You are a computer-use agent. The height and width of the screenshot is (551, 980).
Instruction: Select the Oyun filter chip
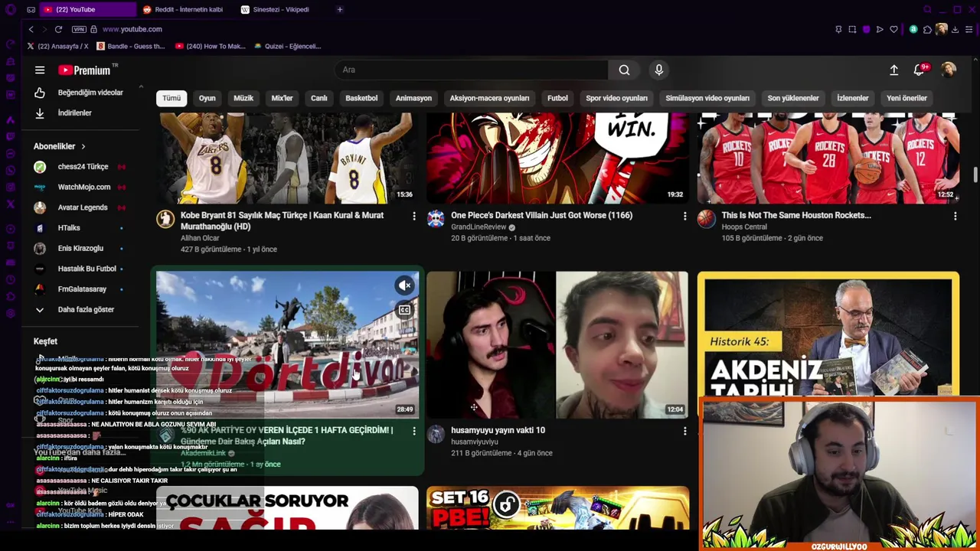(207, 98)
